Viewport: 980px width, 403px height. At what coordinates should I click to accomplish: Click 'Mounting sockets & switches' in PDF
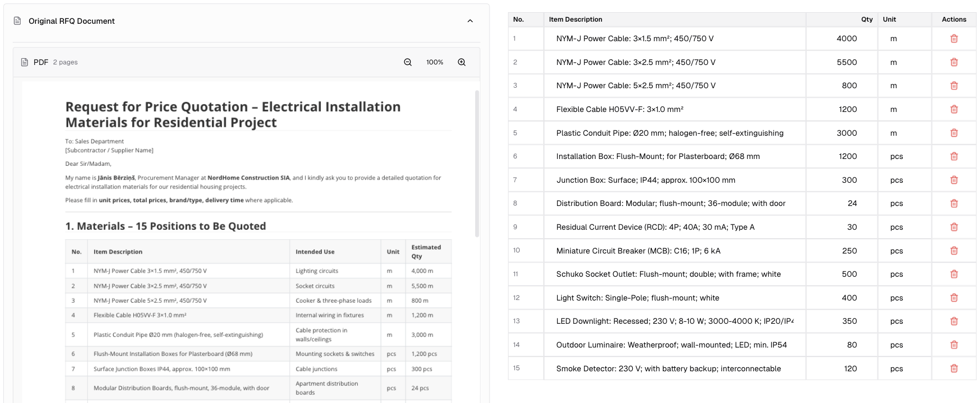[x=335, y=354]
